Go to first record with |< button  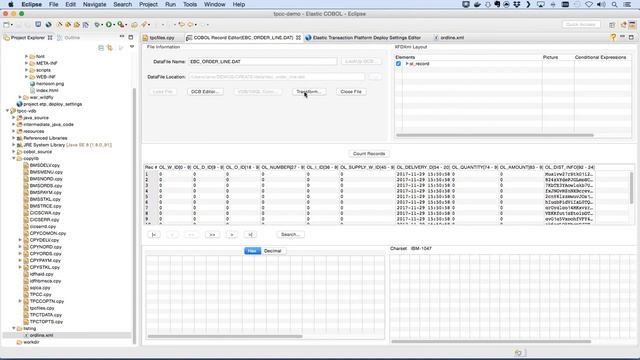(x=153, y=234)
